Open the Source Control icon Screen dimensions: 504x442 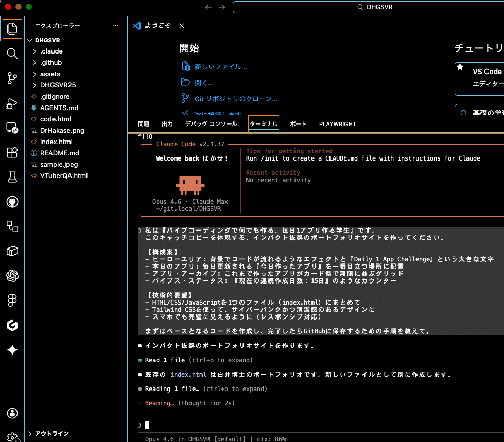12,78
